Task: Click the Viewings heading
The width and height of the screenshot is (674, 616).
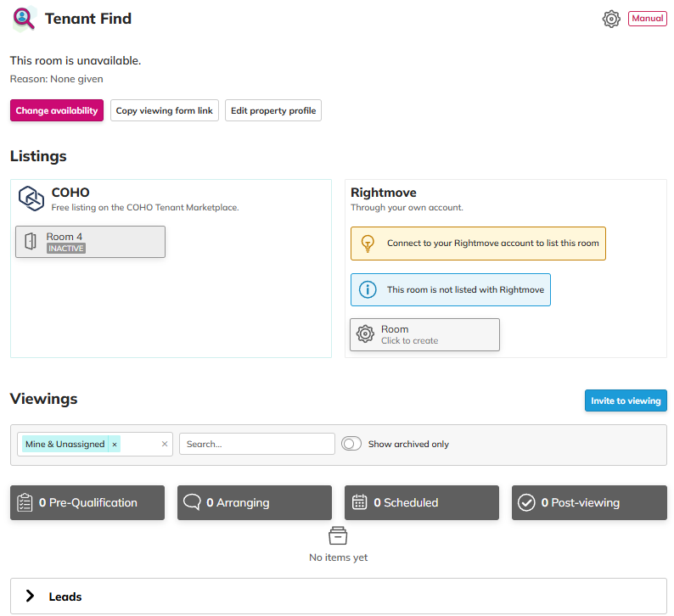Action: [x=44, y=399]
